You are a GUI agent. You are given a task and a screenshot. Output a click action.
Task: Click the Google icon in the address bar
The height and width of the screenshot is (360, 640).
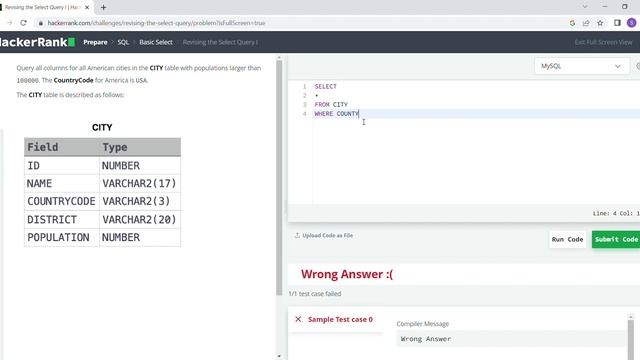tap(572, 23)
